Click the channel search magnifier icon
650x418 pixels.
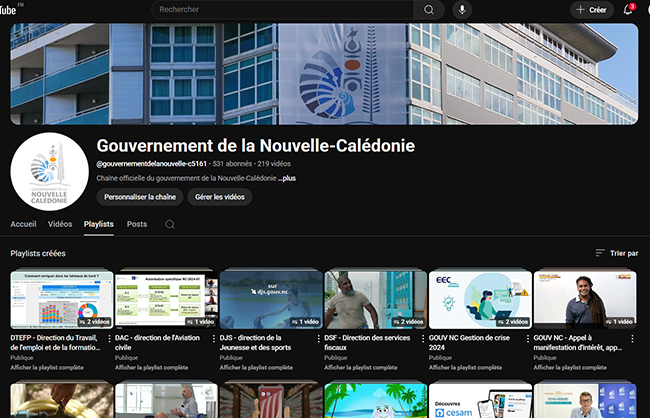(x=170, y=224)
